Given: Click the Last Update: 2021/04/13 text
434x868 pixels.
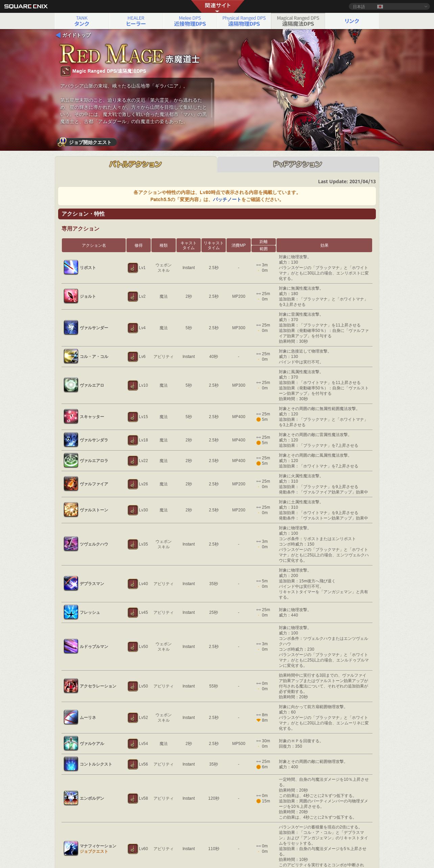Looking at the screenshot, I should coord(347,182).
